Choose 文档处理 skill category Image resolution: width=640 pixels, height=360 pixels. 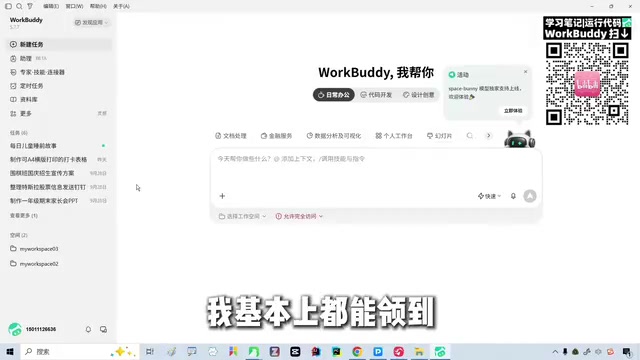pos(231,136)
